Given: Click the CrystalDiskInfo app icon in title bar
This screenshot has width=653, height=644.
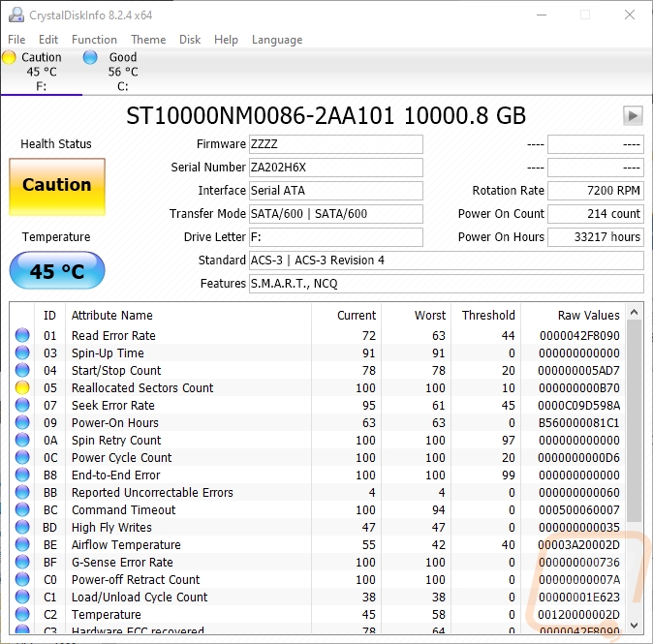Looking at the screenshot, I should click(x=16, y=15).
